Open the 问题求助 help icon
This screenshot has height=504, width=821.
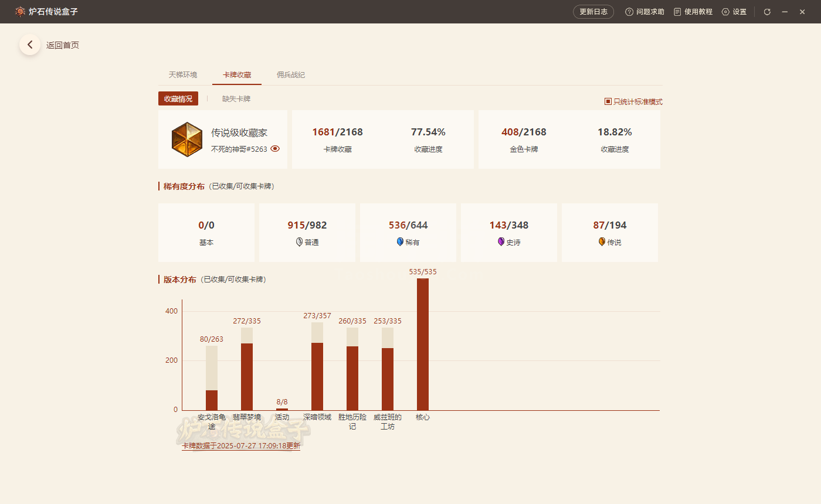[629, 12]
